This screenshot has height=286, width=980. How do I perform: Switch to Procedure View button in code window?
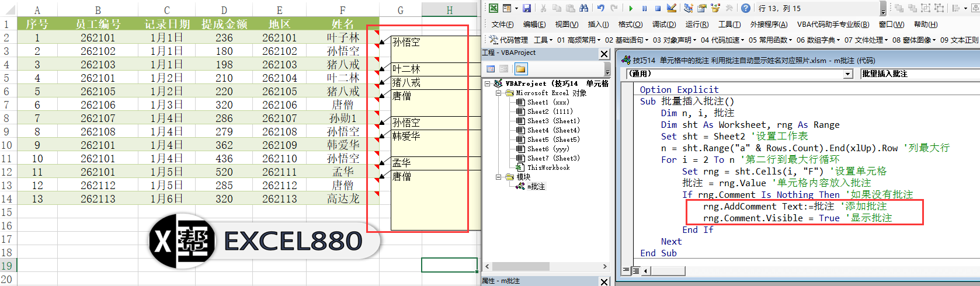tap(627, 270)
